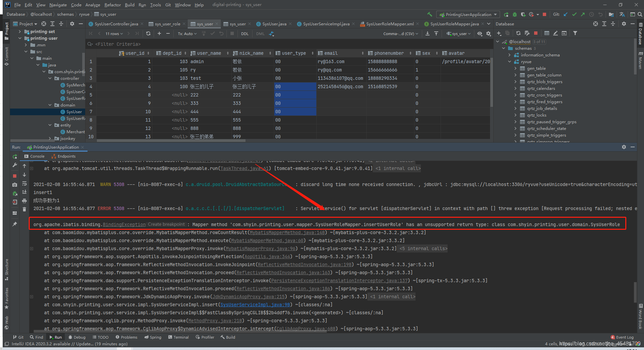Screen dimensions: 644x350
Task: Stop the running application from top toolbar
Action: click(544, 14)
